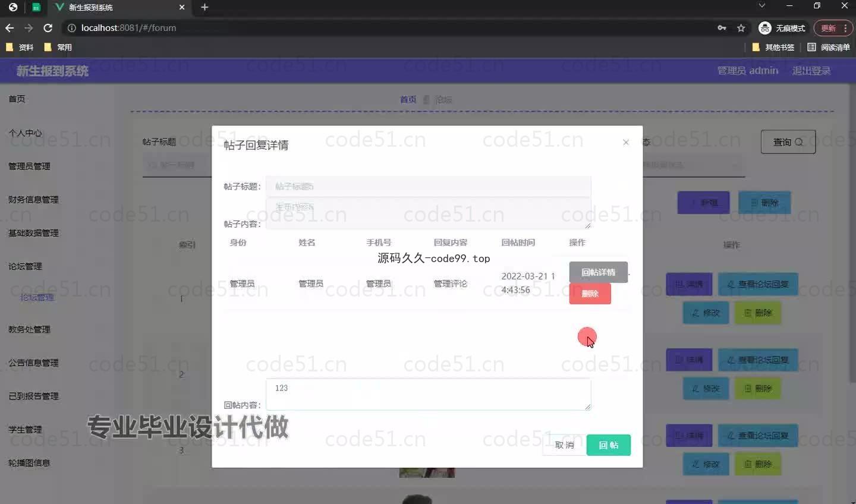The image size is (856, 504).
Task: Click the 取消 button in dialog
Action: pyautogui.click(x=564, y=445)
